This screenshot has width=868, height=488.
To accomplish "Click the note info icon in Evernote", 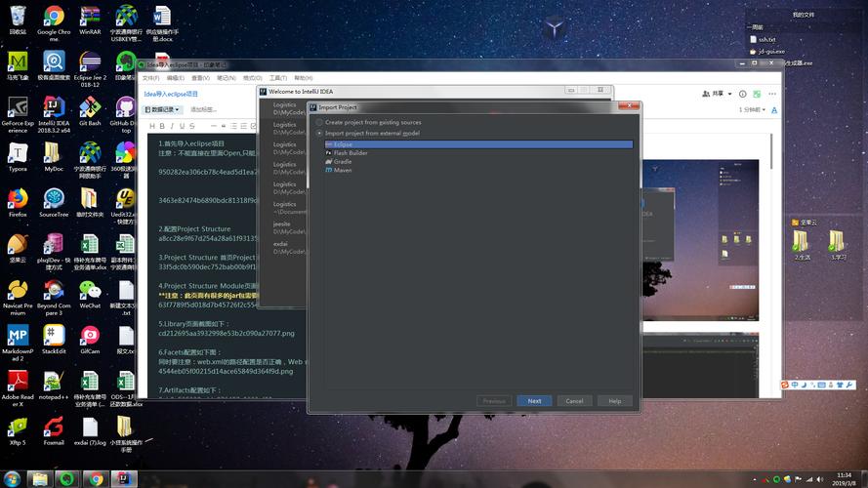I will [x=743, y=94].
